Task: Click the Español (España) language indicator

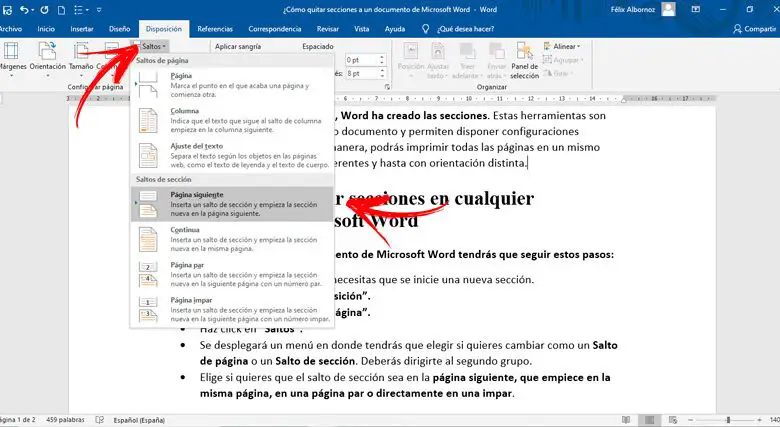Action: [x=139, y=420]
